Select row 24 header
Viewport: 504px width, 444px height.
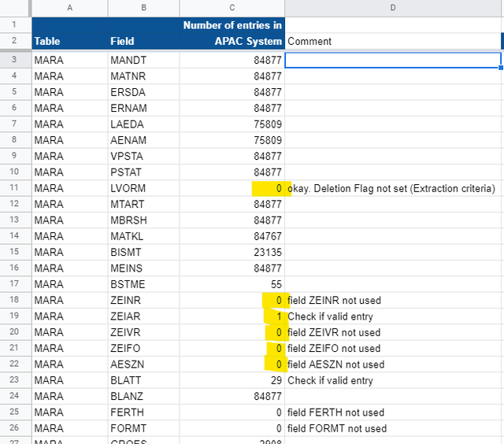pos(15,397)
